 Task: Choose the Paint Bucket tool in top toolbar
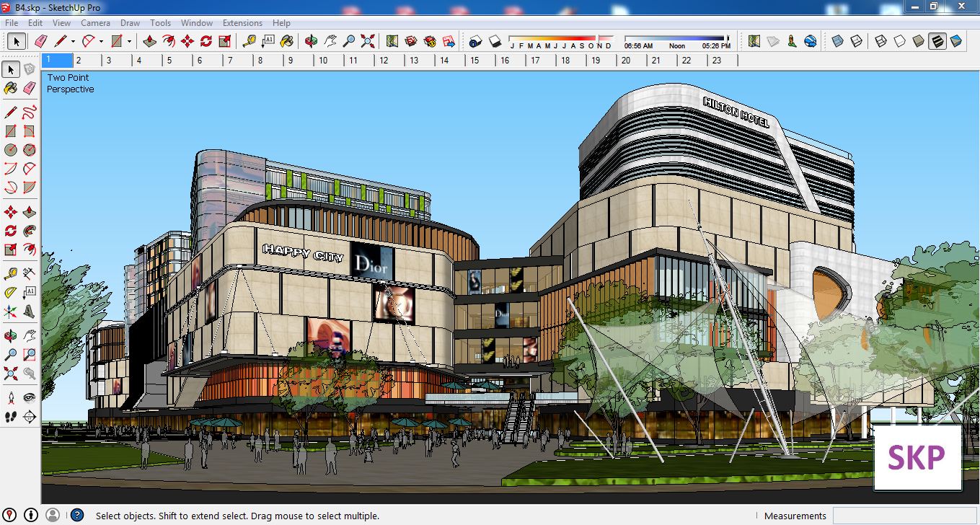point(286,41)
